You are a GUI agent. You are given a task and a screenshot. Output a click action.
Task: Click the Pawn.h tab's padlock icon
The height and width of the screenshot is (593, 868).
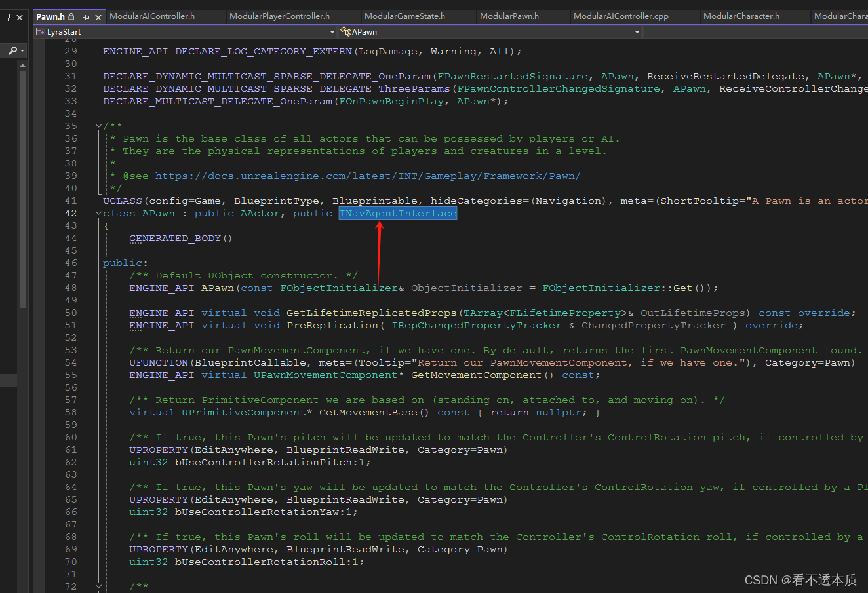coord(71,16)
